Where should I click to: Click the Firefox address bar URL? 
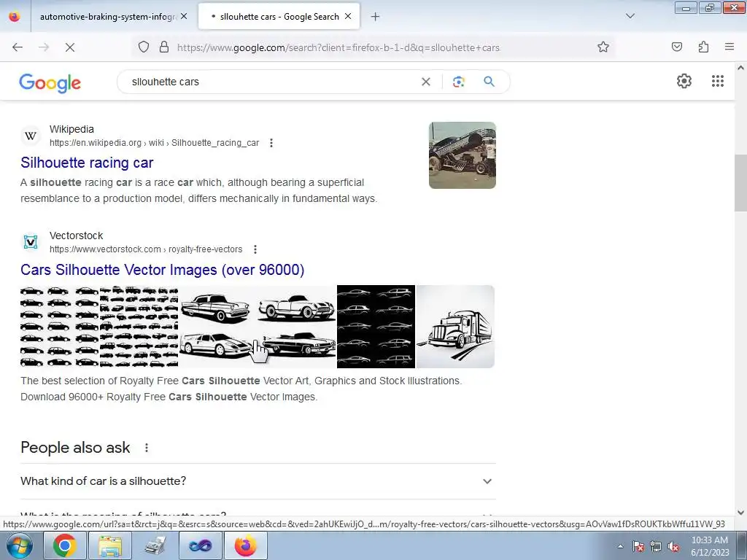338,47
